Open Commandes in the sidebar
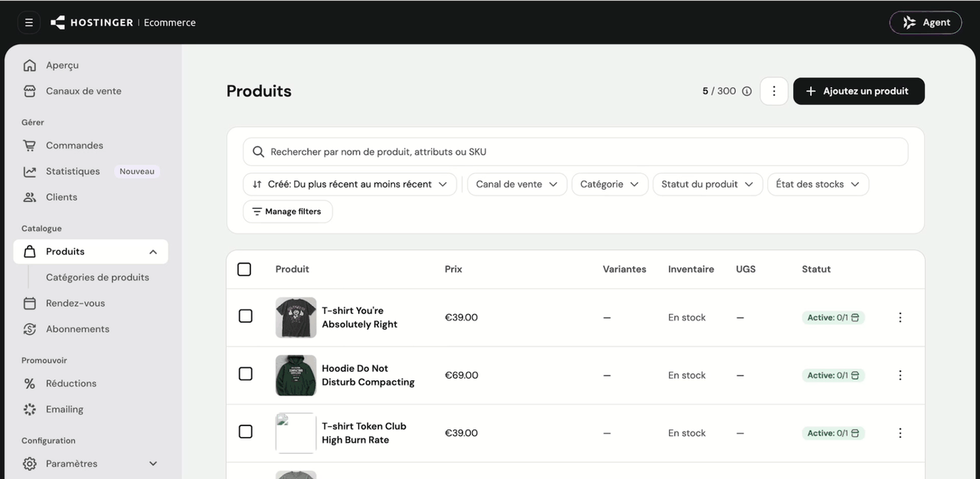The height and width of the screenshot is (479, 980). coord(74,145)
